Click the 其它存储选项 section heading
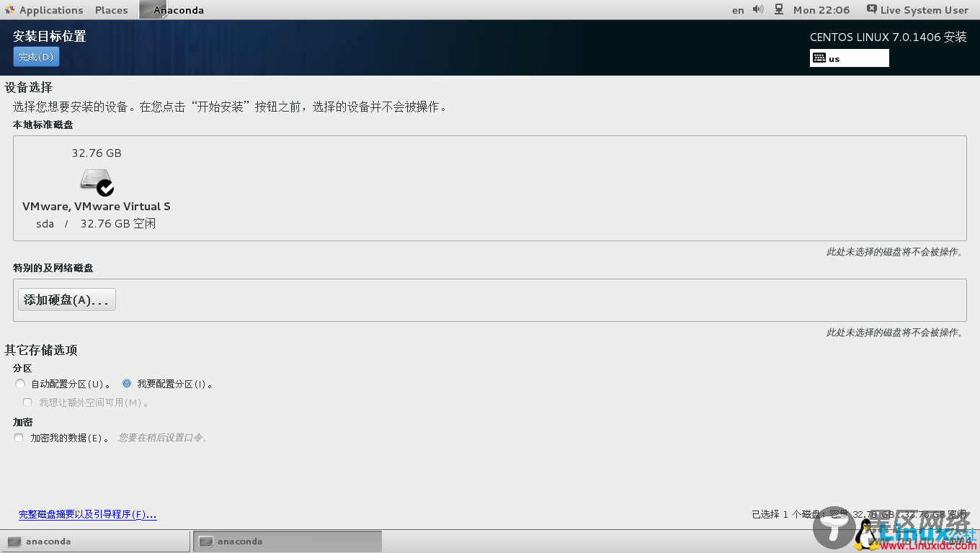The width and height of the screenshot is (980, 553). 41,350
